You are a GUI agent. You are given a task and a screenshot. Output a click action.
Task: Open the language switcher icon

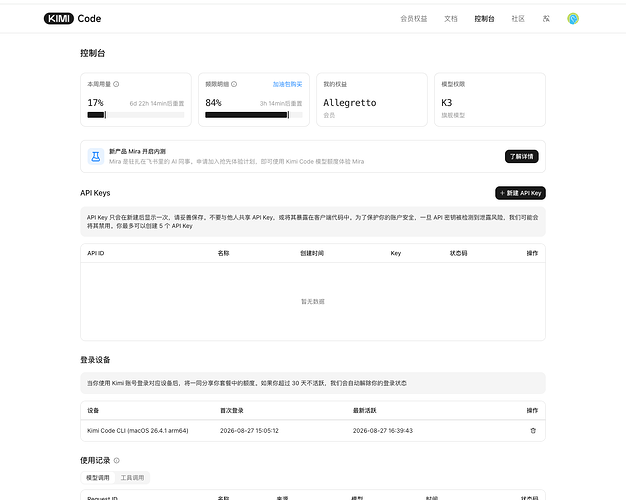[x=546, y=18]
